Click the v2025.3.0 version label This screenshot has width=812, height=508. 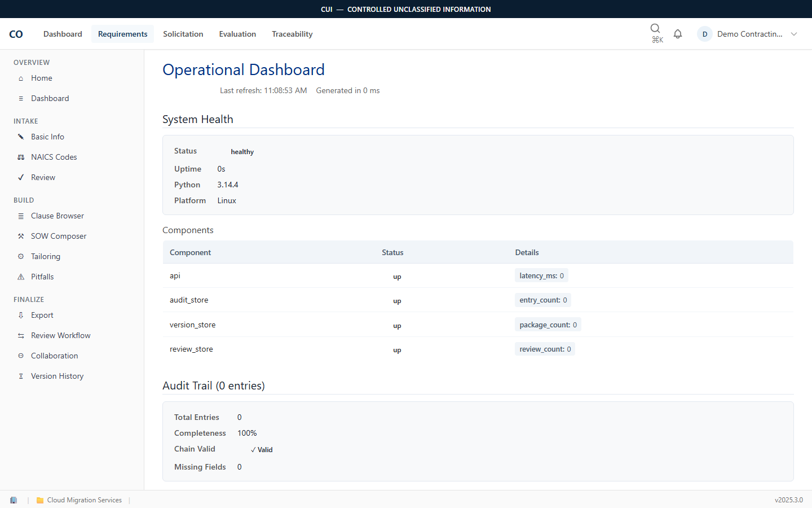[x=788, y=500]
